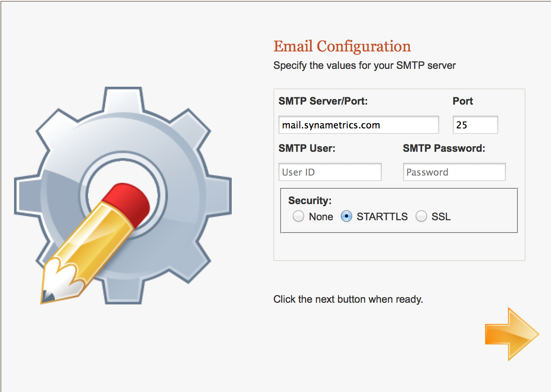The height and width of the screenshot is (392, 551).
Task: Click the Email Configuration heading
Action: pyautogui.click(x=342, y=46)
